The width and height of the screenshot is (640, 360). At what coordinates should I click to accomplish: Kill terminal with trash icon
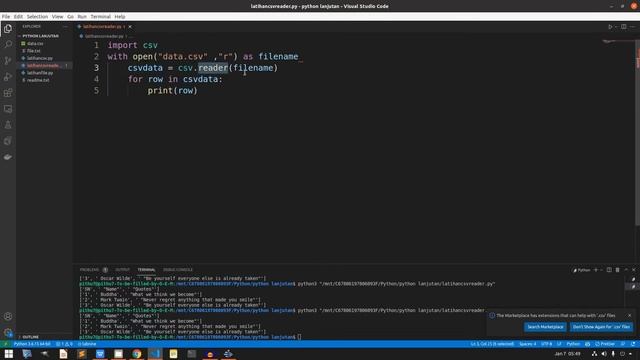(x=618, y=270)
